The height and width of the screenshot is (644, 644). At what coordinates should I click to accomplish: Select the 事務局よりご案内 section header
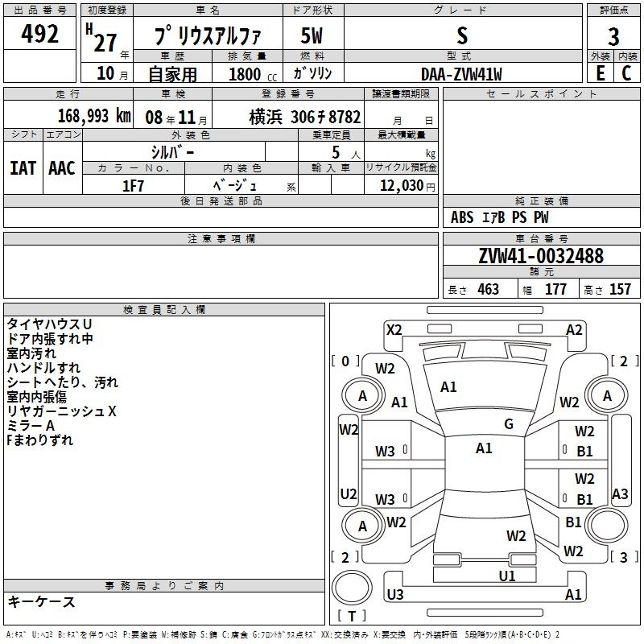(164, 586)
